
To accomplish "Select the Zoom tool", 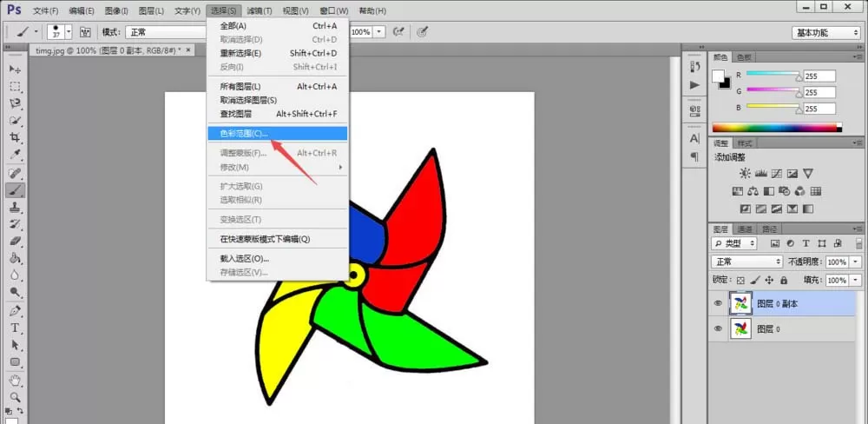I will pos(16,397).
